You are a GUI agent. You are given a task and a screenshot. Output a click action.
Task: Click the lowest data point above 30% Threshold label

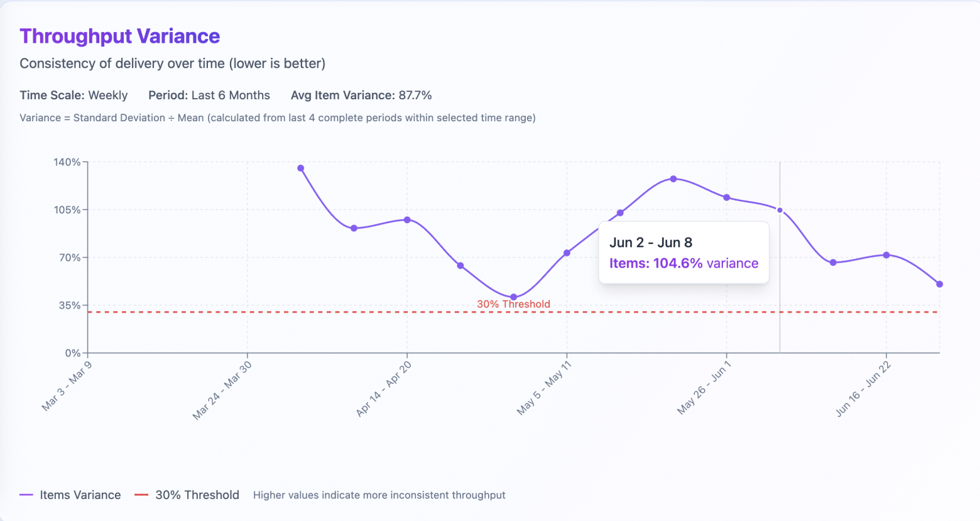pyautogui.click(x=514, y=297)
